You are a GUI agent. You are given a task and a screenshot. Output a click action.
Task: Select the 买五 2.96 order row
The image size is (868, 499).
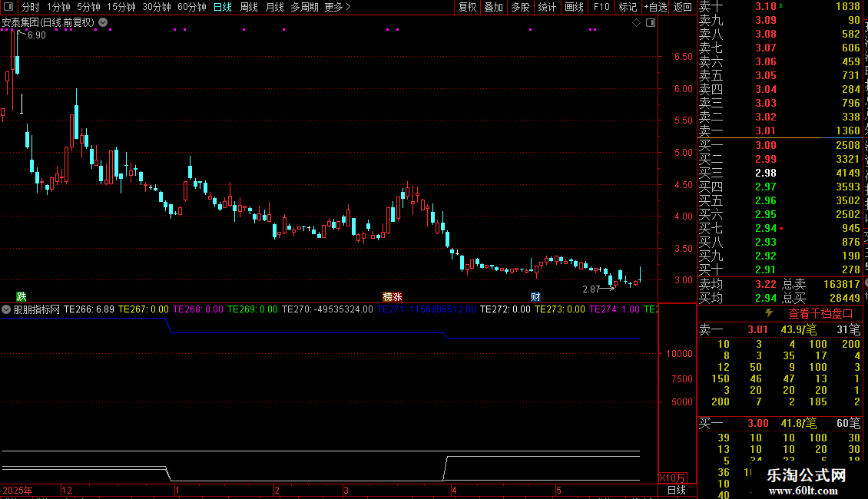tap(780, 200)
